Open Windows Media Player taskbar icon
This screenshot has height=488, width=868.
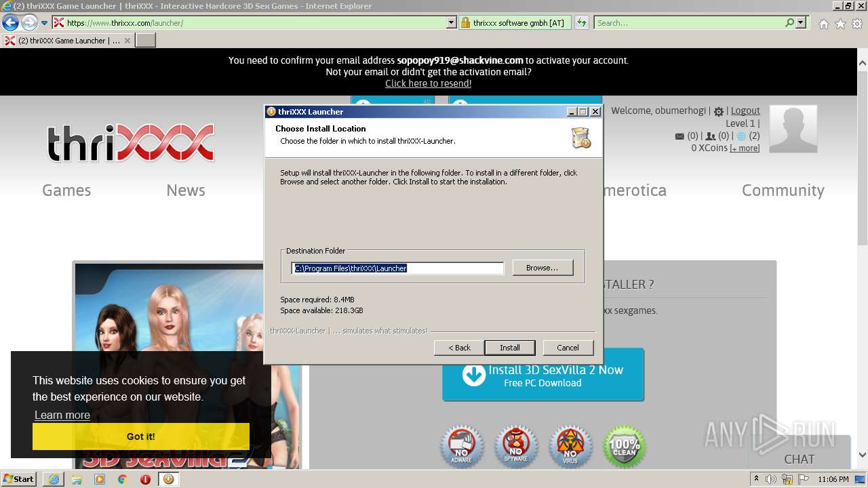tap(100, 479)
